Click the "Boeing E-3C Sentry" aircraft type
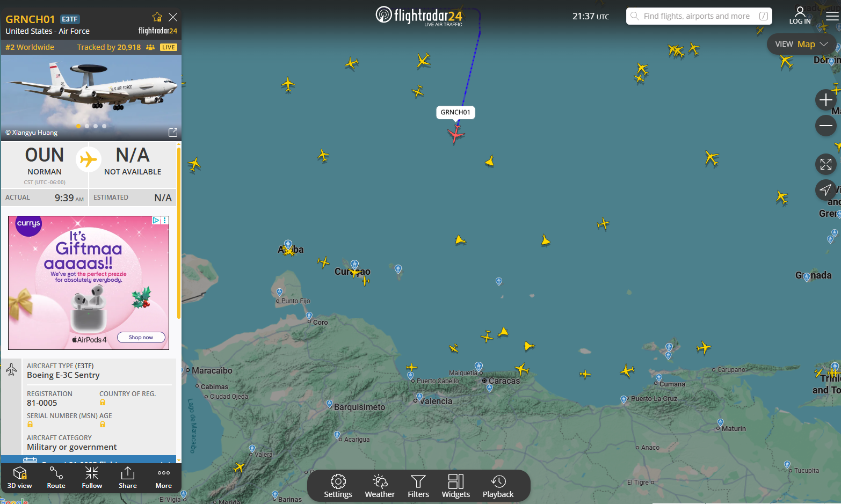 63,375
